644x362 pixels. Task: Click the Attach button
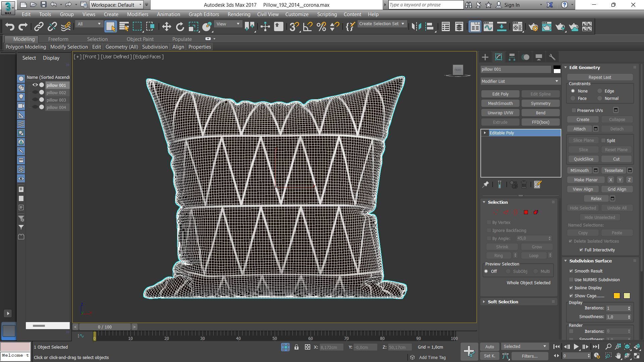click(579, 129)
